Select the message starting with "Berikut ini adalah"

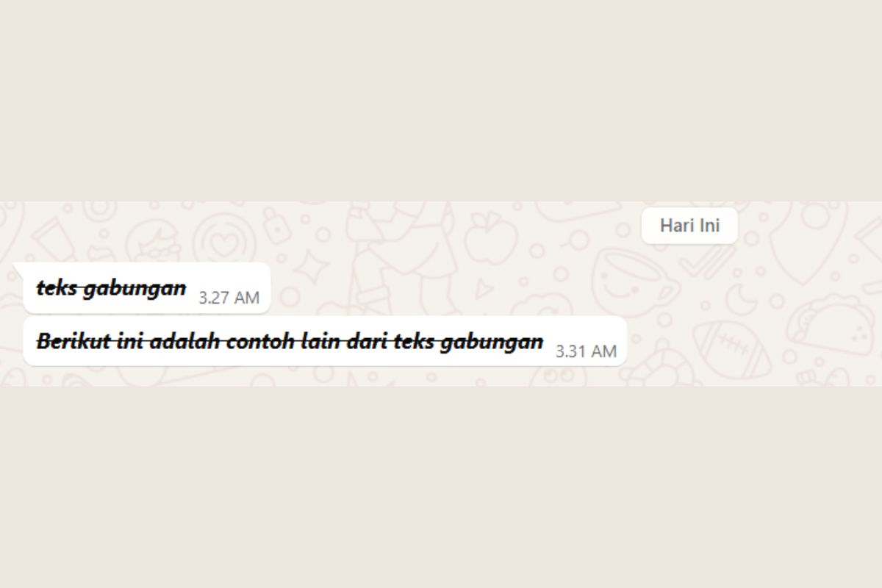point(325,341)
